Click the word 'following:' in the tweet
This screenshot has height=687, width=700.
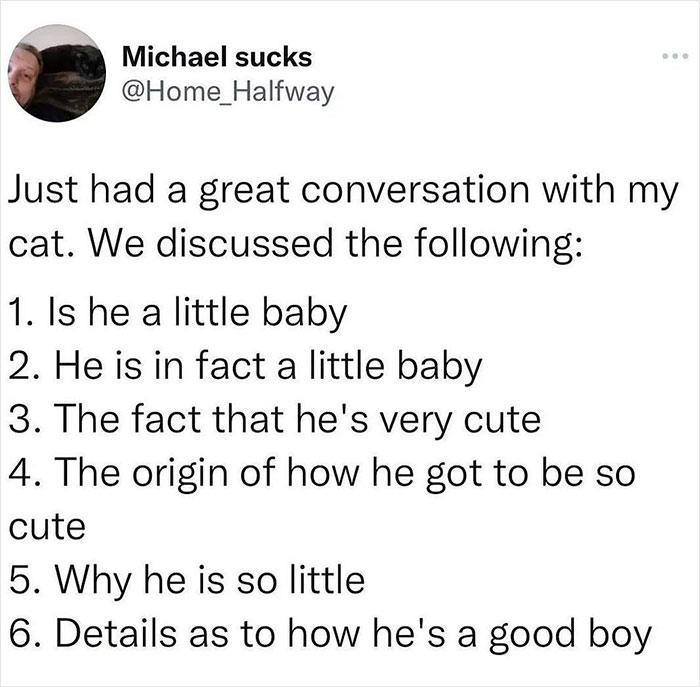pos(499,245)
